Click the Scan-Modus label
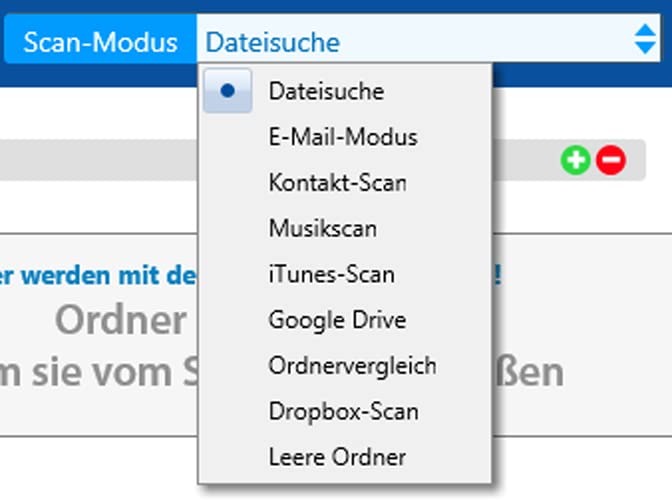 [x=100, y=43]
